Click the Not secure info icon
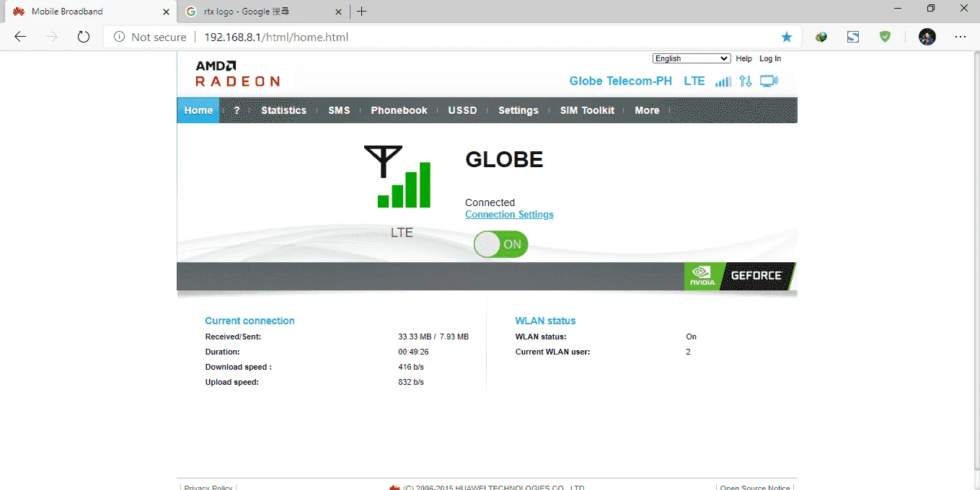The image size is (980, 490). (119, 37)
